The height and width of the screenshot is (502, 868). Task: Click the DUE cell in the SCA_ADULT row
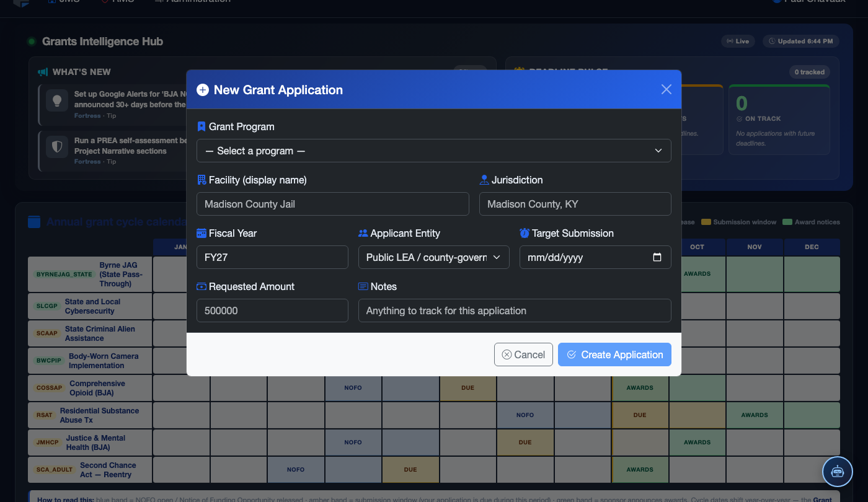point(410,470)
